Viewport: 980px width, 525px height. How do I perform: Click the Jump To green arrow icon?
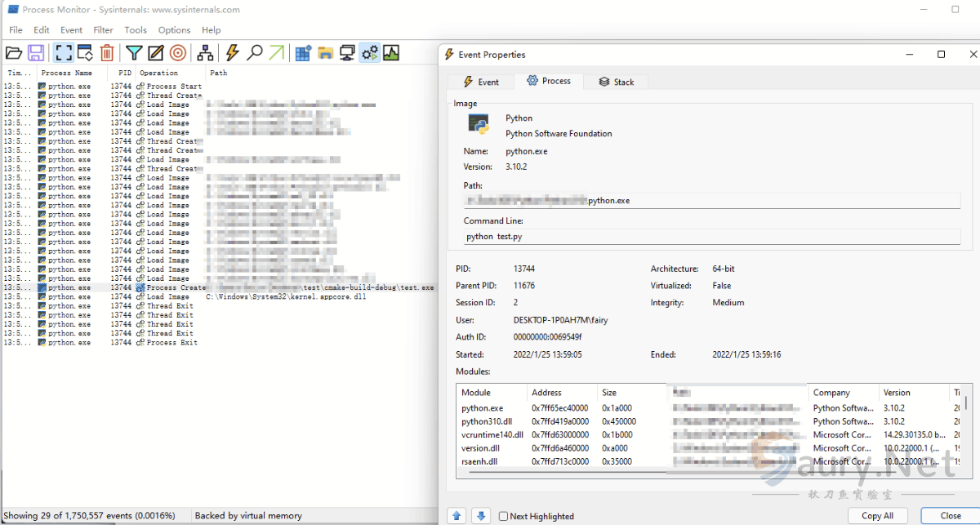point(277,53)
